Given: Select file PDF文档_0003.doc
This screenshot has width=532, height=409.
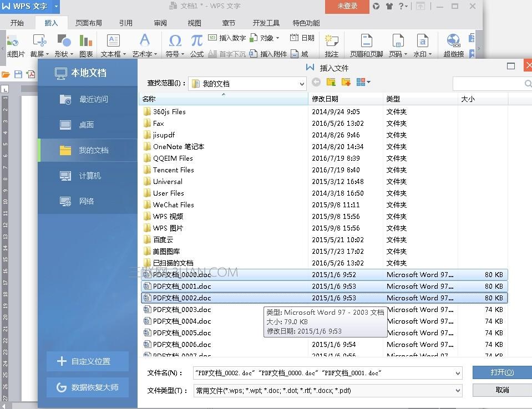Looking at the screenshot, I should click(182, 309).
